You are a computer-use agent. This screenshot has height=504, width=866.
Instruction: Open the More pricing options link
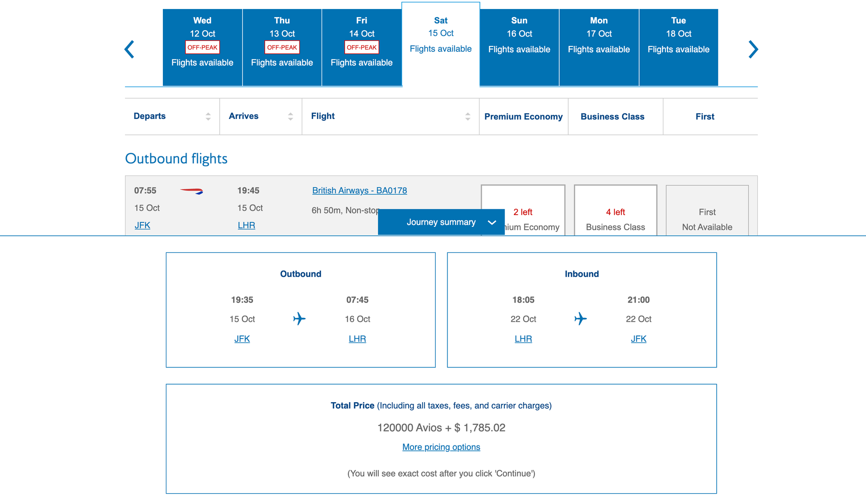[441, 447]
